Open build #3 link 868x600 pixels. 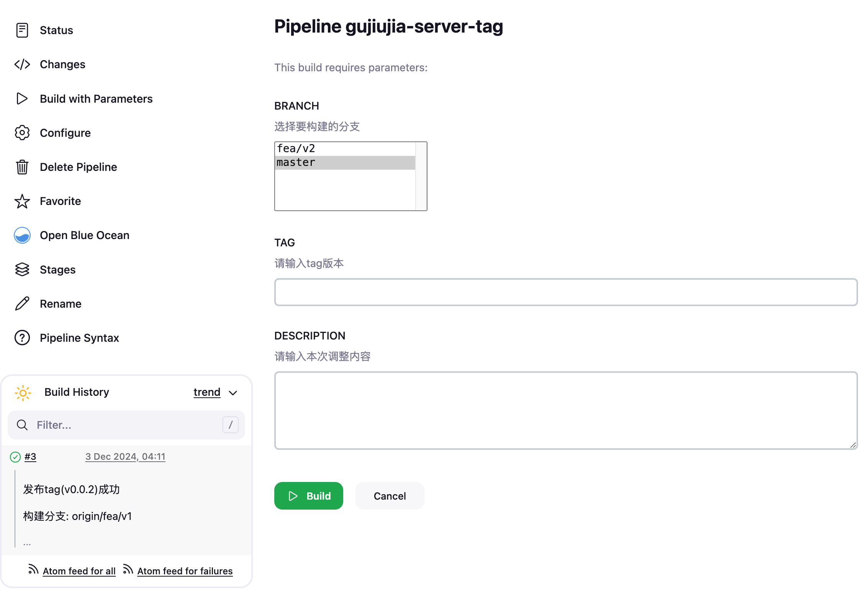30,457
